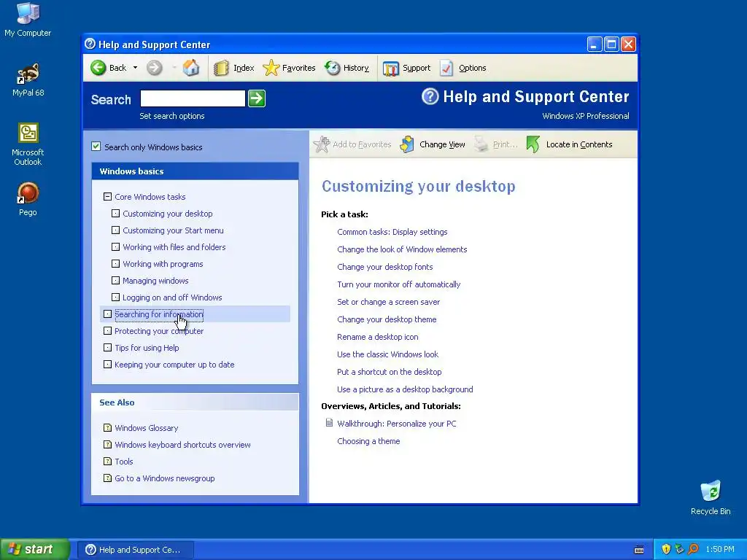Click the Print button

click(x=495, y=144)
